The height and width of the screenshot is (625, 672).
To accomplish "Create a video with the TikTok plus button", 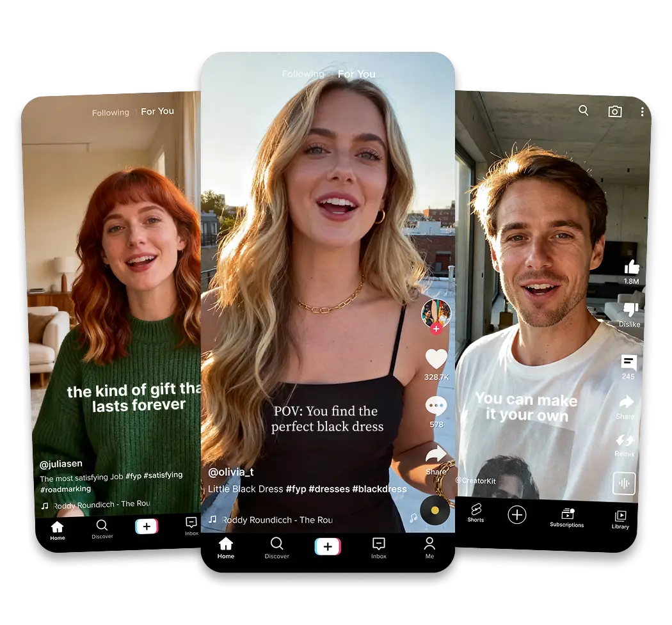I will 328,547.
